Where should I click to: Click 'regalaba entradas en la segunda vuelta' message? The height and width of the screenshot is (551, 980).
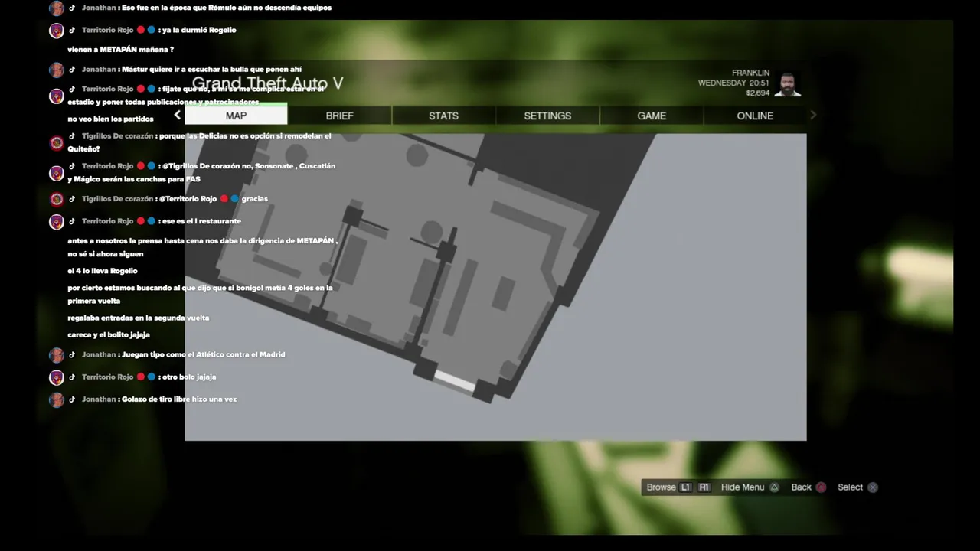click(x=139, y=318)
